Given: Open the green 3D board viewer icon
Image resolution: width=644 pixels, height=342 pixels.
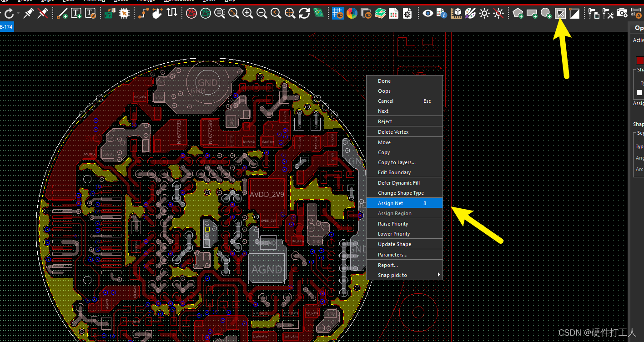Looking at the screenshot, I should click(x=318, y=13).
